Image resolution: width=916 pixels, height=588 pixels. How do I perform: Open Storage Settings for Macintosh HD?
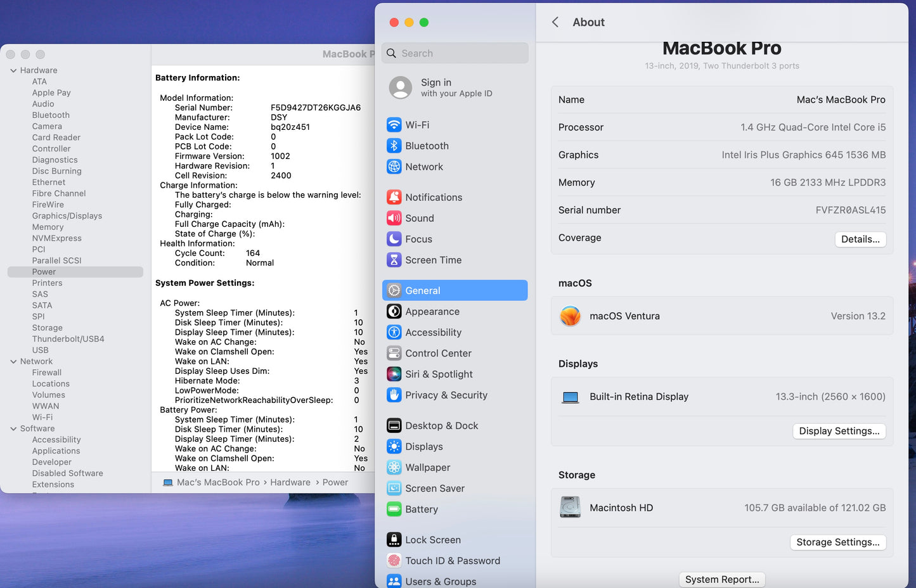(x=838, y=542)
